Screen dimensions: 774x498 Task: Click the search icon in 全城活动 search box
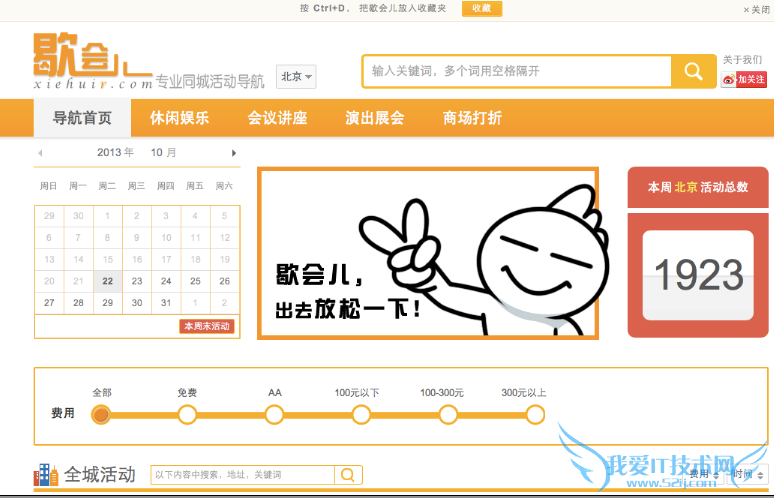pyautogui.click(x=348, y=475)
